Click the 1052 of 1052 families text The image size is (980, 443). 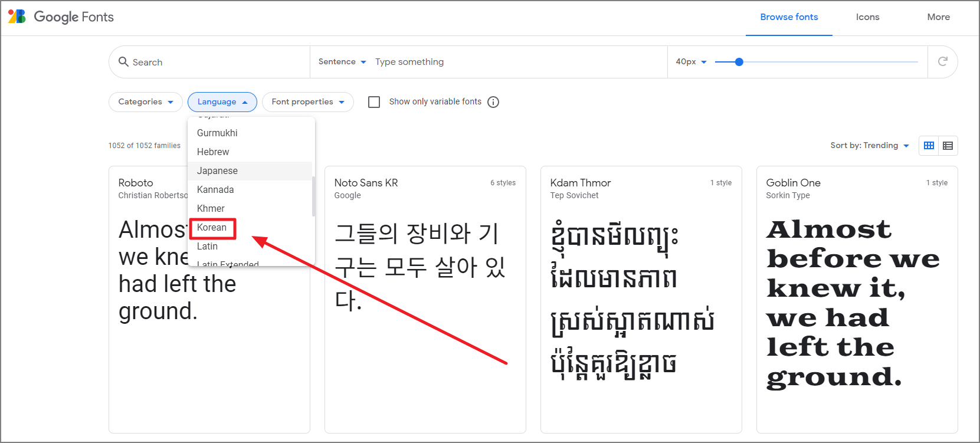click(145, 146)
